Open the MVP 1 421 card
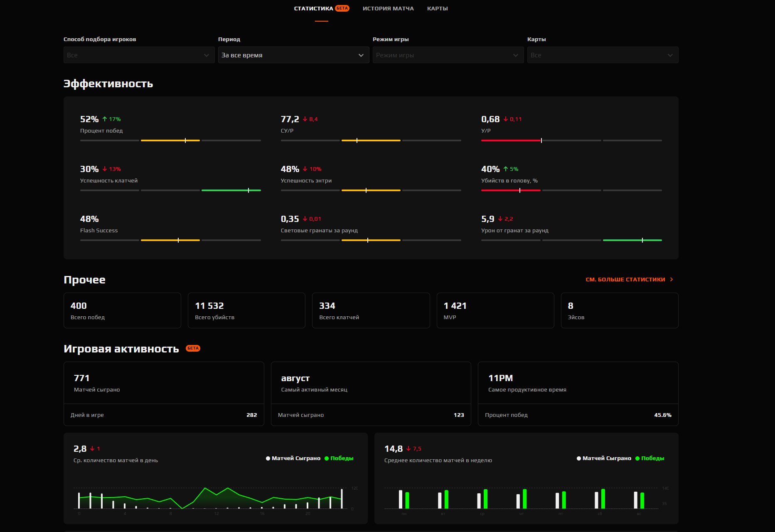775x532 pixels. coord(495,310)
